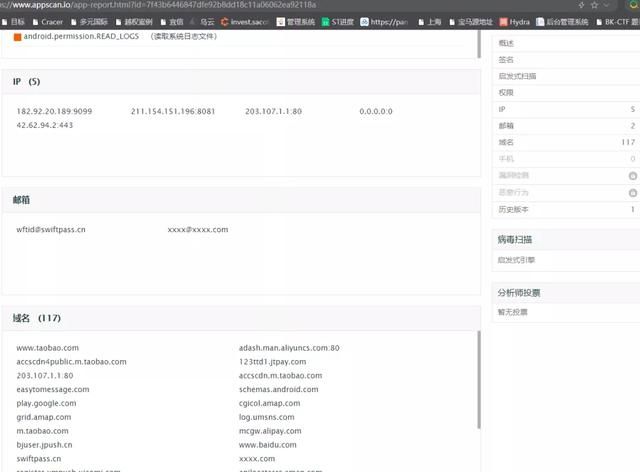This screenshot has width=640, height=472.
Task: Open the BK-CTF bookmark folder
Action: [618, 22]
